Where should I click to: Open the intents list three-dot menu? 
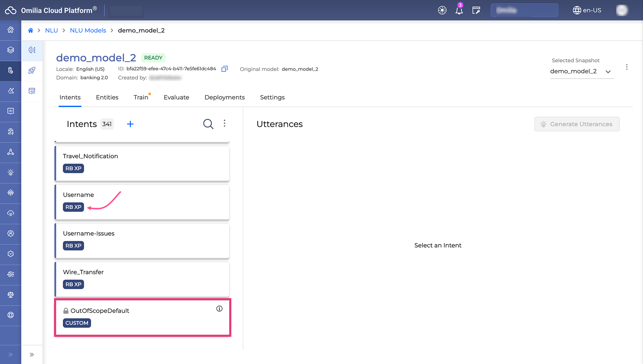point(225,124)
